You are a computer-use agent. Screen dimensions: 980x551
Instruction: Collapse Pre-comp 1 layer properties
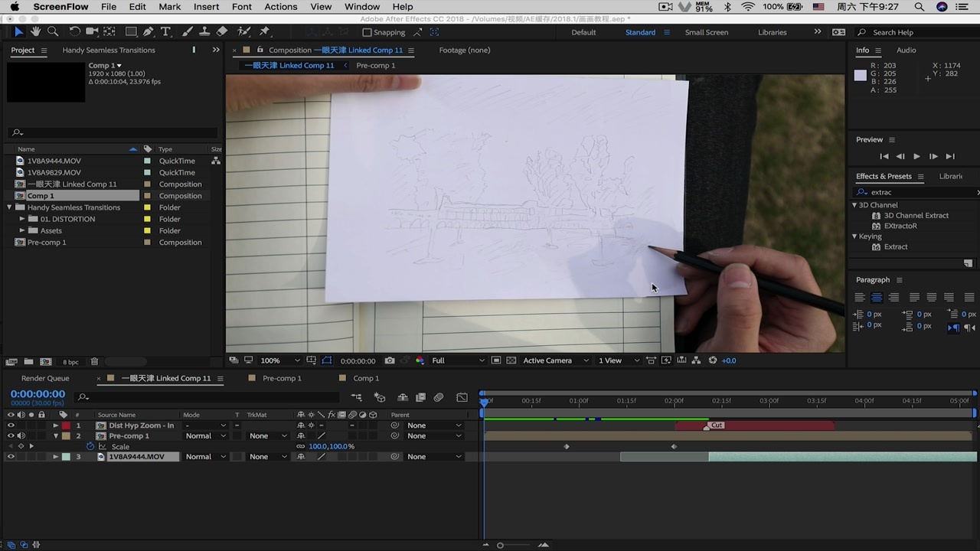click(55, 436)
